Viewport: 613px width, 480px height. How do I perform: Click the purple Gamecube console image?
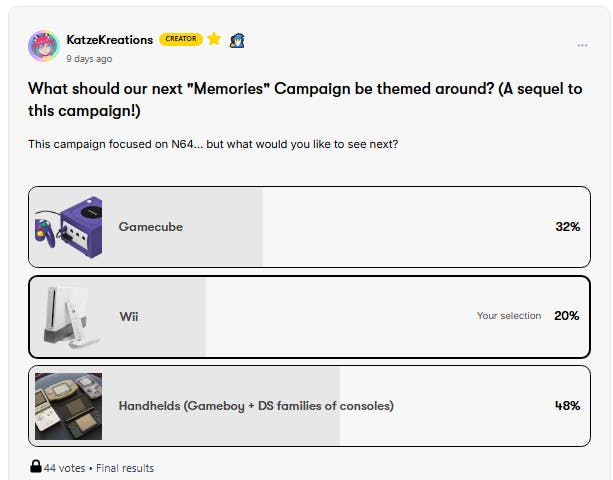coord(68,227)
